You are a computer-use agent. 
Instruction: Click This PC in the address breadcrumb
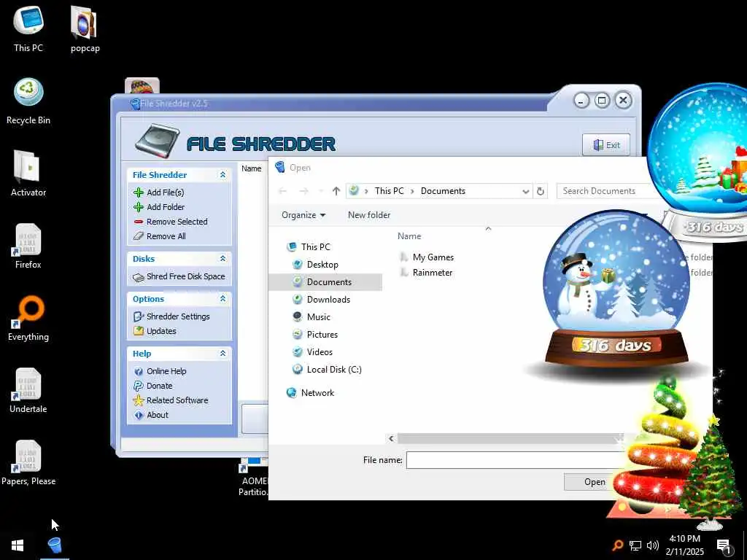[x=390, y=191]
